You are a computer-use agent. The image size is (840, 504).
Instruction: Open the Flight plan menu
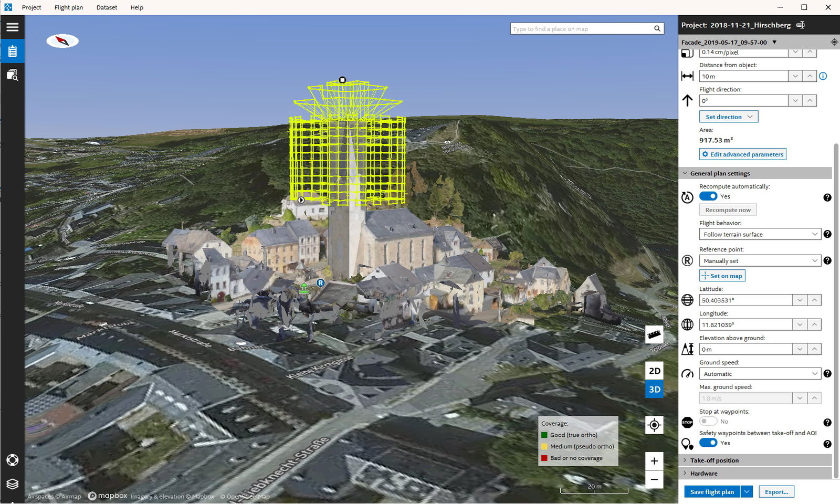pos(68,7)
